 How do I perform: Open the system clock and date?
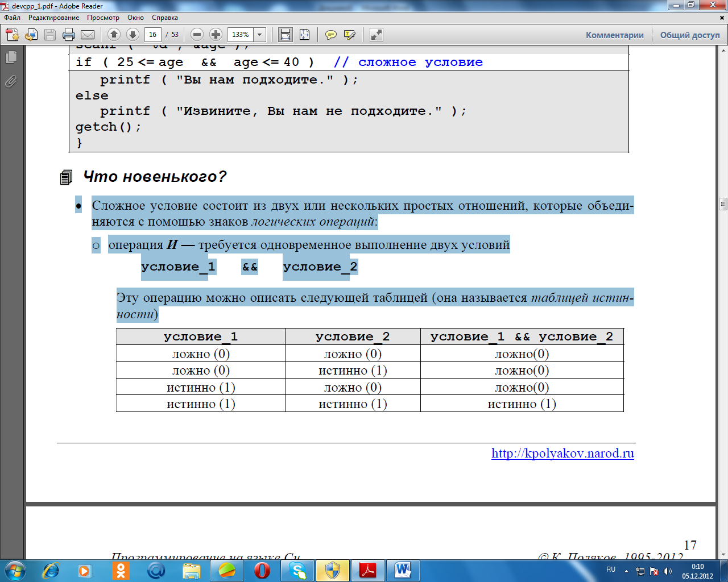pos(697,571)
